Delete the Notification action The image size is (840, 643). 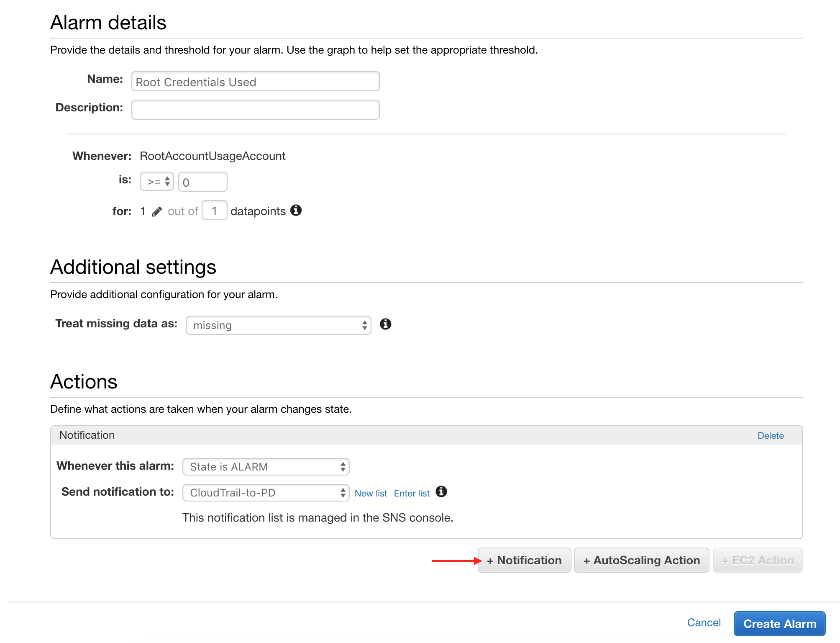[x=770, y=435]
